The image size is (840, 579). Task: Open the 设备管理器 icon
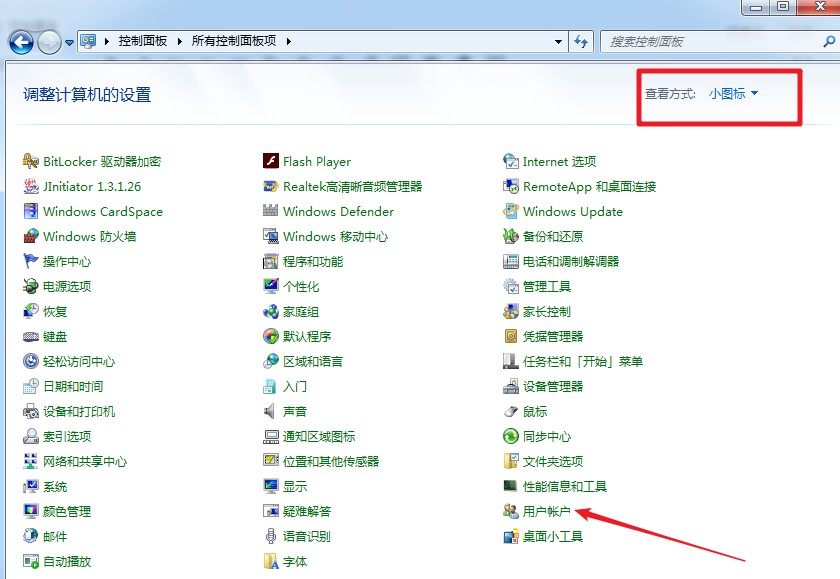[x=511, y=386]
